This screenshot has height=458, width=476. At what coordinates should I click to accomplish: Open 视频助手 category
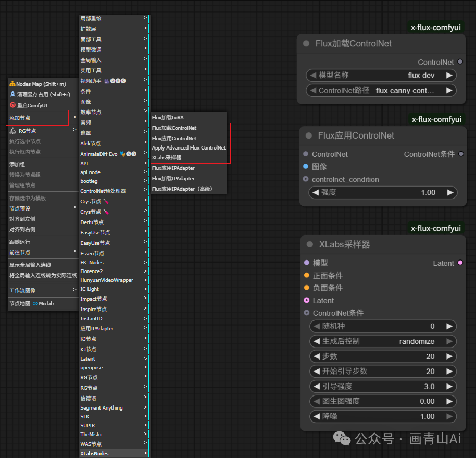click(x=114, y=81)
